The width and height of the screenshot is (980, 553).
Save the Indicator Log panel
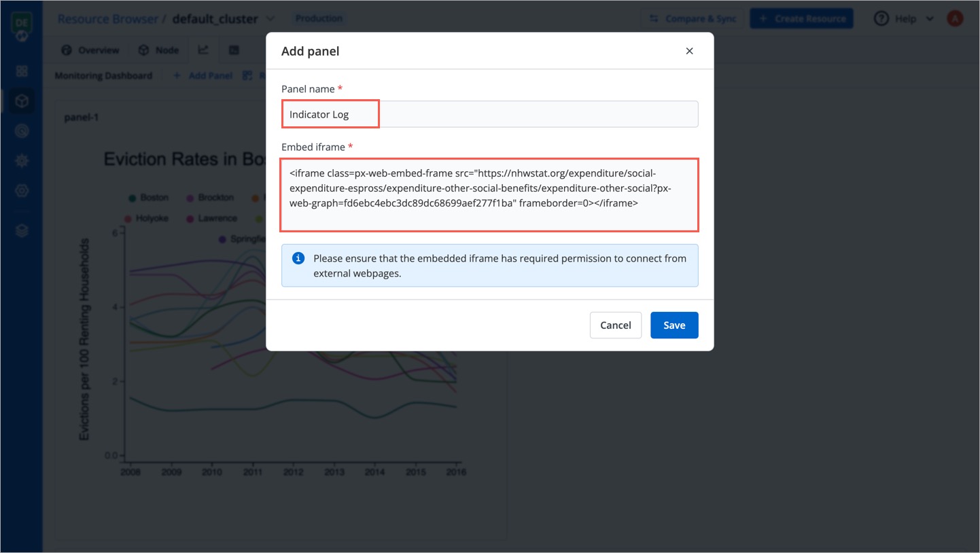[x=674, y=325]
